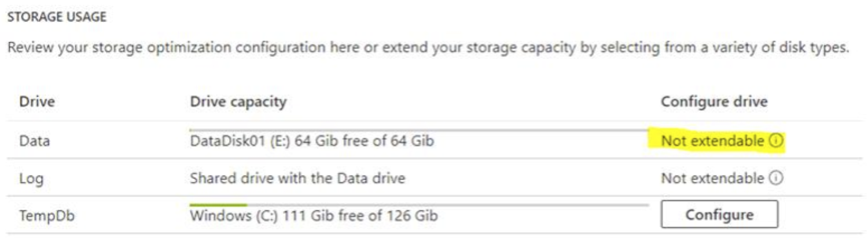The height and width of the screenshot is (252, 868).
Task: Click the Configure drive column header
Action: [x=714, y=102]
